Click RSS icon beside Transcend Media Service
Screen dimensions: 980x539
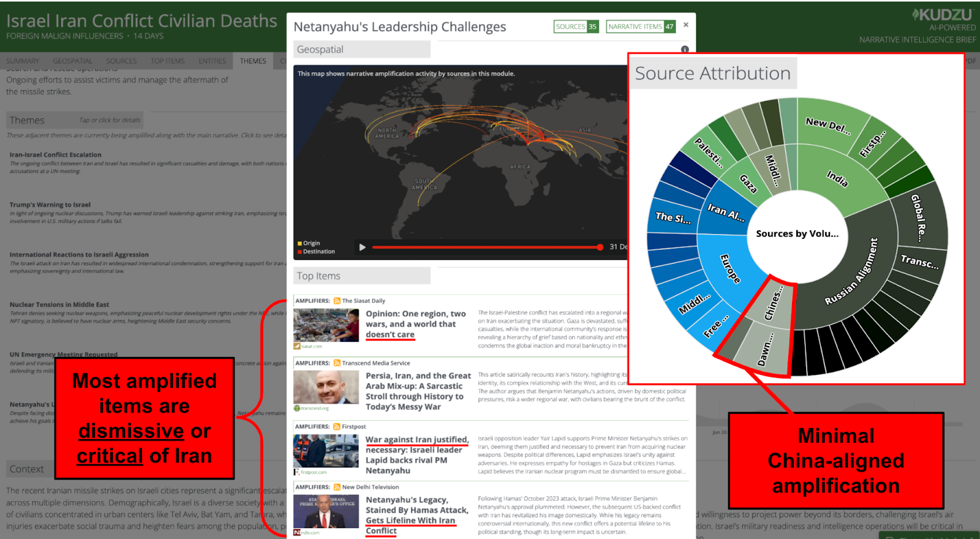click(337, 363)
